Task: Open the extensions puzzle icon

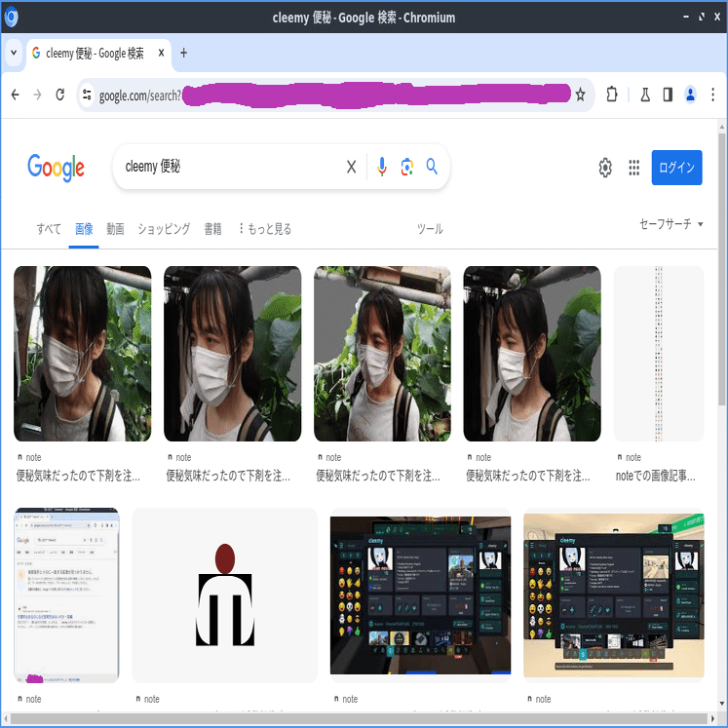Action: [612, 96]
